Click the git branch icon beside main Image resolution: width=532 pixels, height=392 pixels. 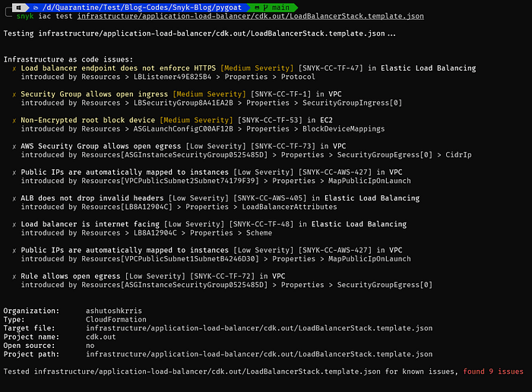point(265,8)
